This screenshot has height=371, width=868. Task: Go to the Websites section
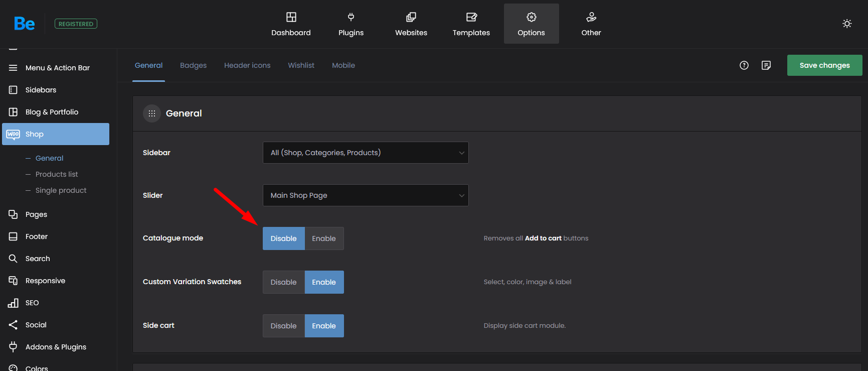[411, 24]
